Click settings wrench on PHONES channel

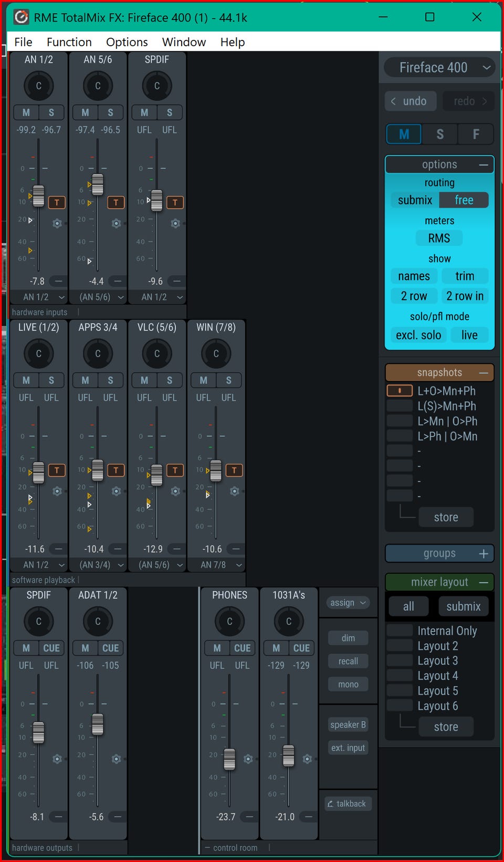click(x=248, y=759)
